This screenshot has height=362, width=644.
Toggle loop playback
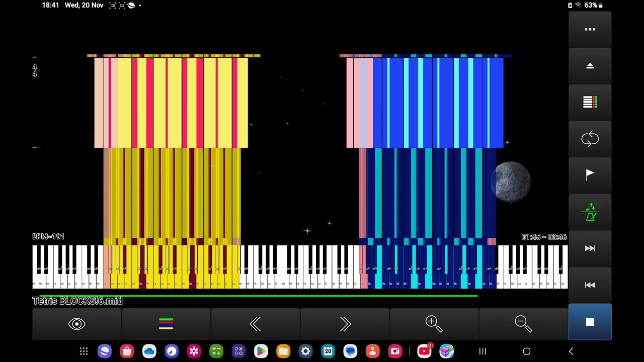(x=590, y=139)
